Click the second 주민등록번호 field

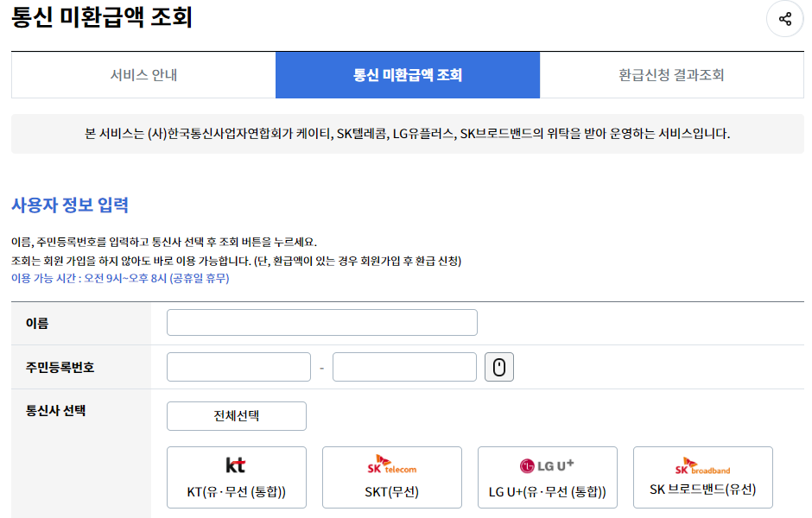coord(404,366)
